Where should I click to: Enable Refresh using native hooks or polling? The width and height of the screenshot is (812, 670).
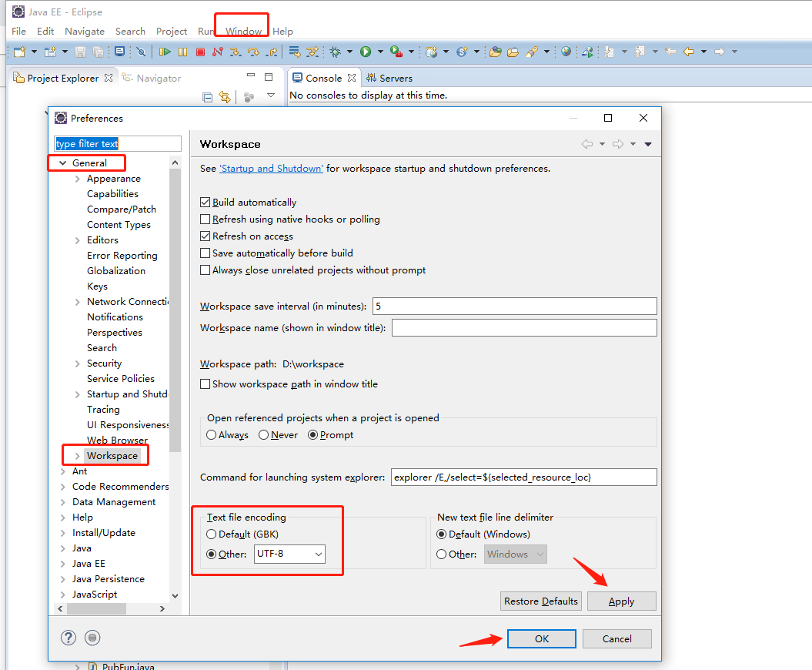coord(205,219)
